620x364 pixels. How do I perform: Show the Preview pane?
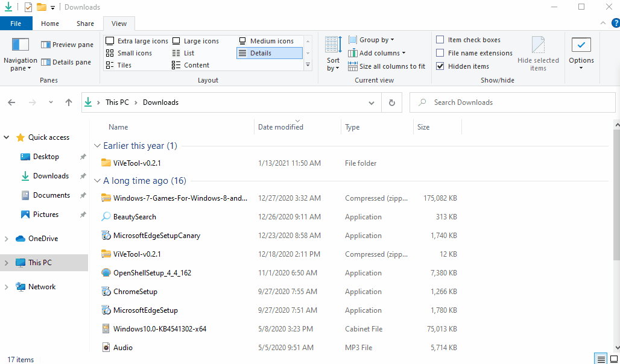click(66, 44)
